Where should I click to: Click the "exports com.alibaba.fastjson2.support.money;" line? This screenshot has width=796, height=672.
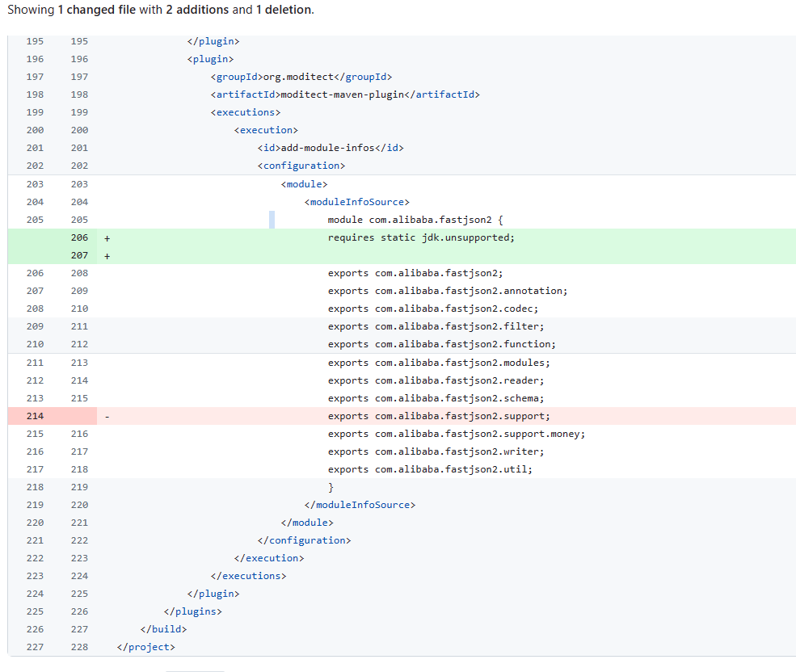click(456, 434)
